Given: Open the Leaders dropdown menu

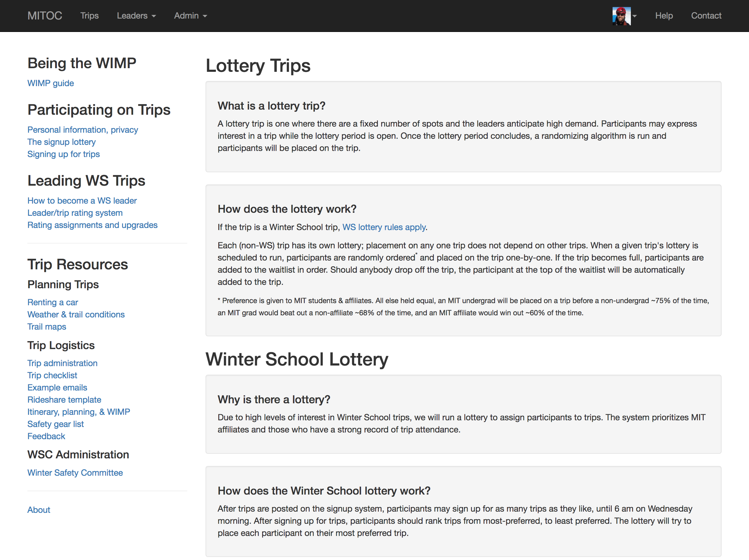Looking at the screenshot, I should [x=136, y=16].
